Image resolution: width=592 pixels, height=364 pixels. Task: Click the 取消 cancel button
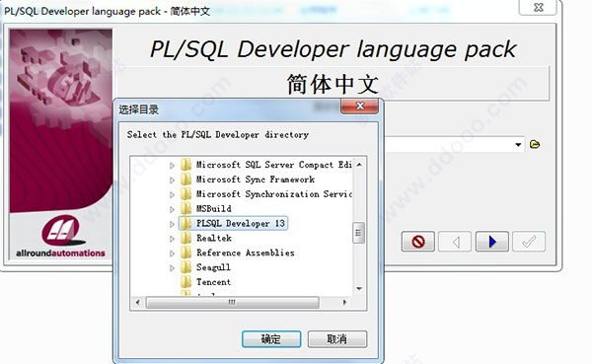[336, 339]
